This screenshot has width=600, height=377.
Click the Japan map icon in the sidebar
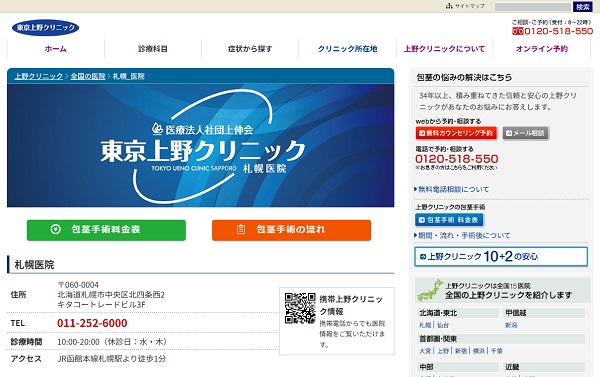[x=430, y=291]
